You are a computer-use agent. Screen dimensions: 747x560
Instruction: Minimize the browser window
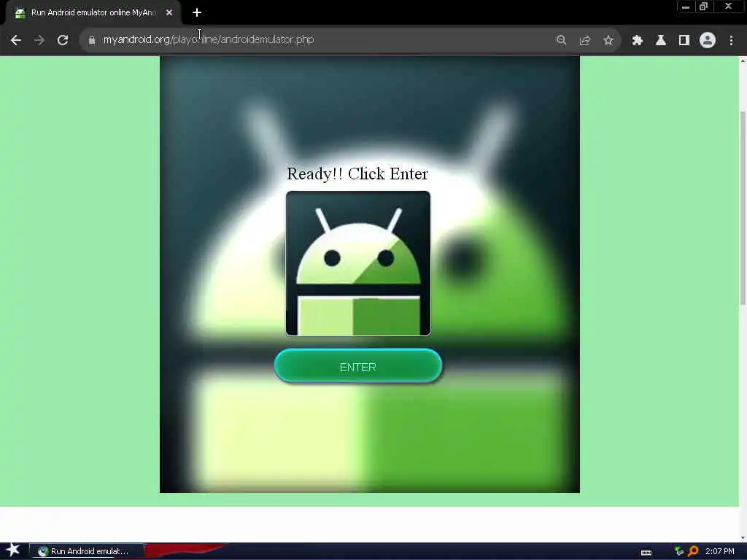coord(686,7)
